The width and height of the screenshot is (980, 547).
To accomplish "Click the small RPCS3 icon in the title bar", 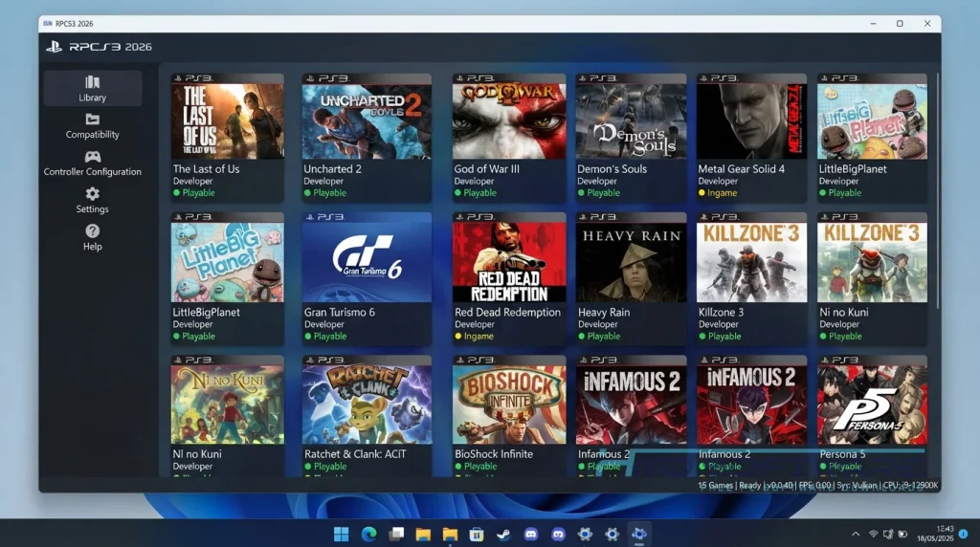I will [48, 23].
